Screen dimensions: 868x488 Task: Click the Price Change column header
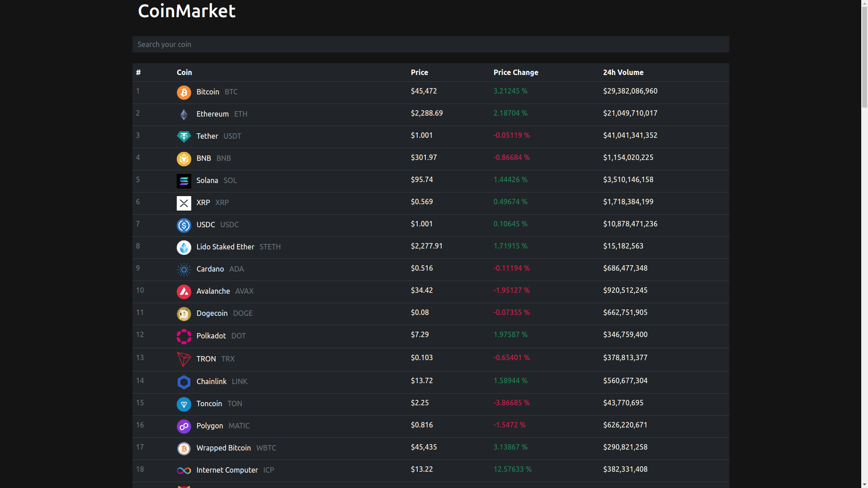pyautogui.click(x=515, y=72)
